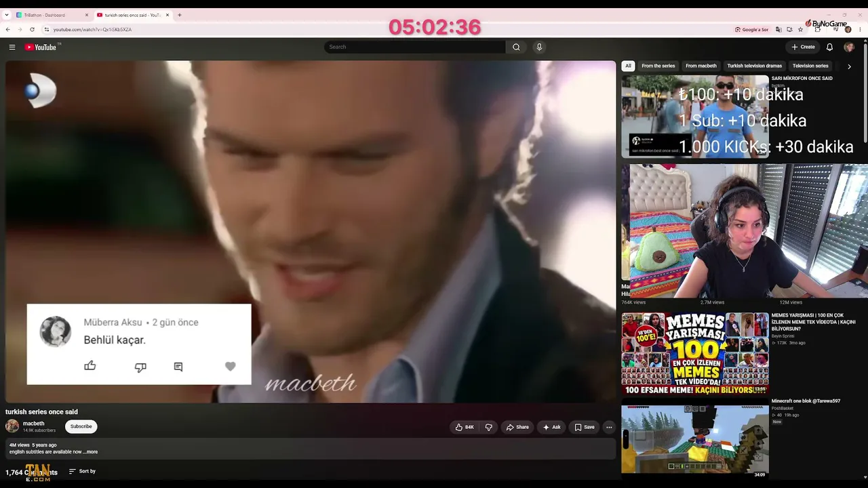
Task: Click video title turkish series once said
Action: click(x=41, y=412)
